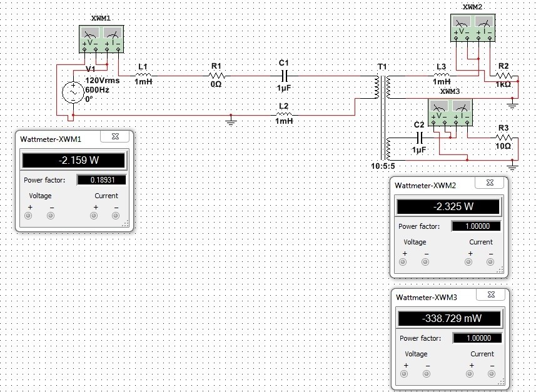
Task: Click Current plus terminal in Wattmeter-XWM1
Action: pyautogui.click(x=94, y=216)
